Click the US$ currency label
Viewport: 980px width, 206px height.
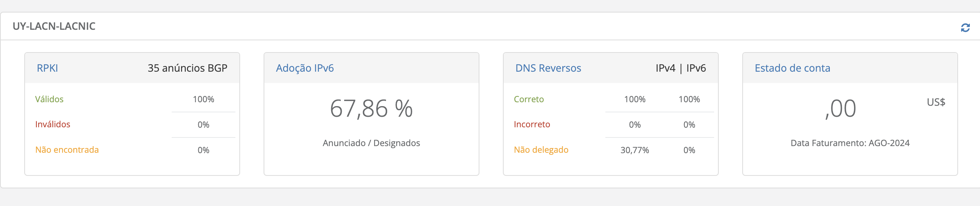[936, 102]
